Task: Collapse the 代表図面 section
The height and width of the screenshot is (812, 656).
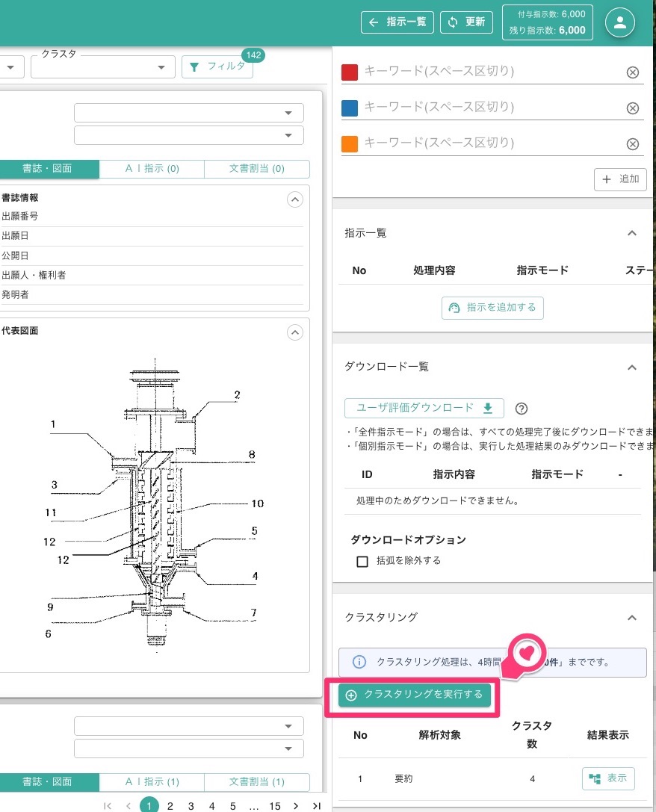Action: pyautogui.click(x=295, y=332)
